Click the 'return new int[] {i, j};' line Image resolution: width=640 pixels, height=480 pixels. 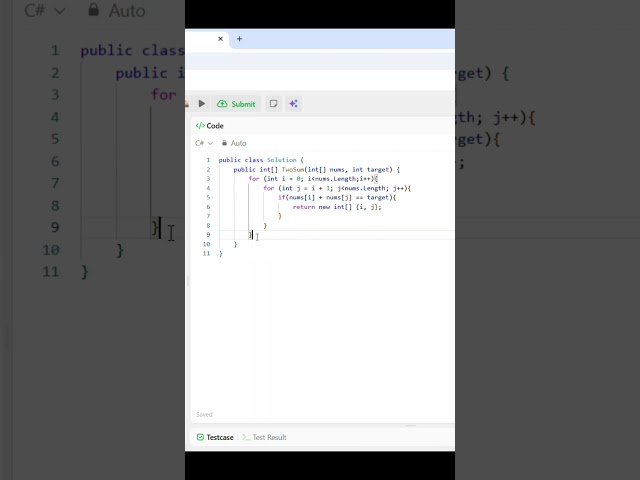[337, 207]
